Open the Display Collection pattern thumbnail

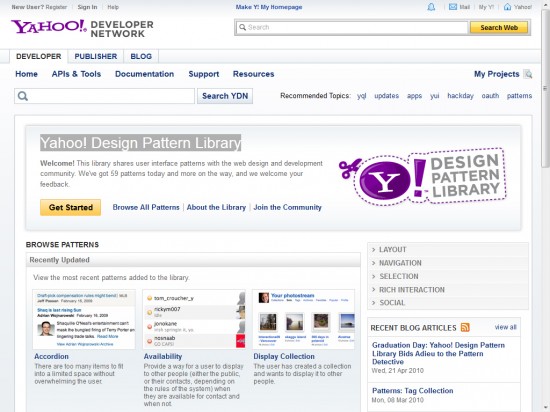[304, 319]
